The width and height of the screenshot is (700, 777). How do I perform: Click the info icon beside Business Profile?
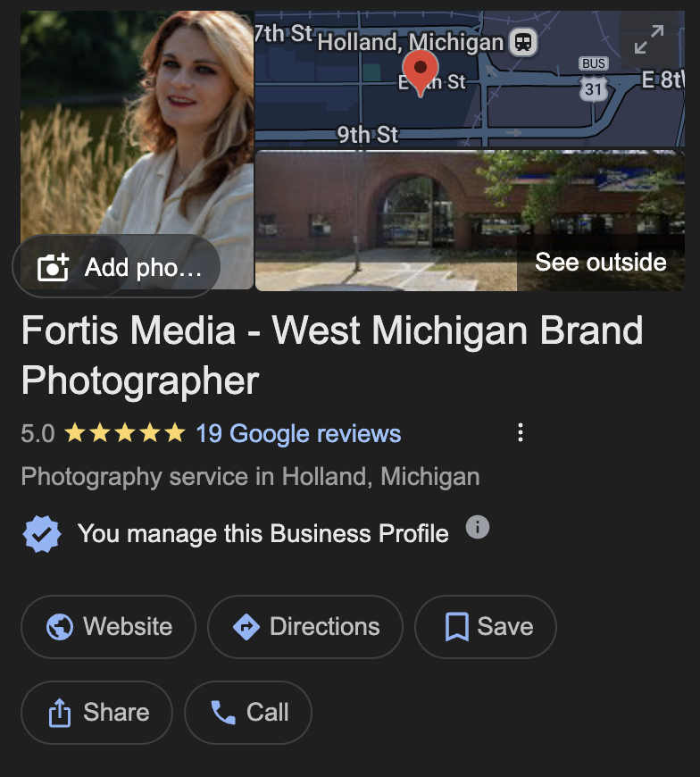(478, 526)
